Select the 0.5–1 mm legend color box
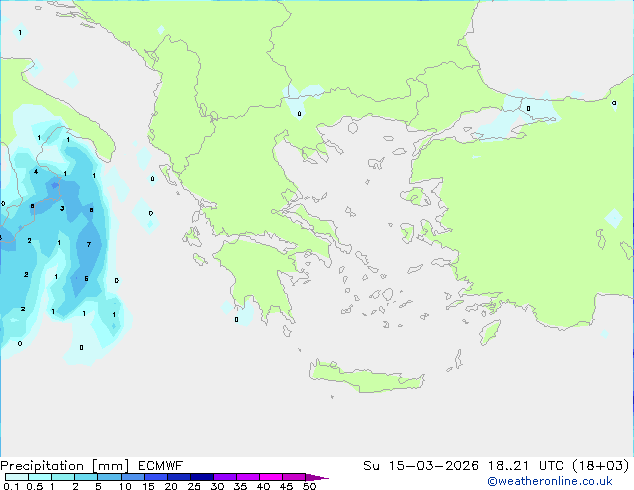This screenshot has width=634, height=490. (40, 477)
